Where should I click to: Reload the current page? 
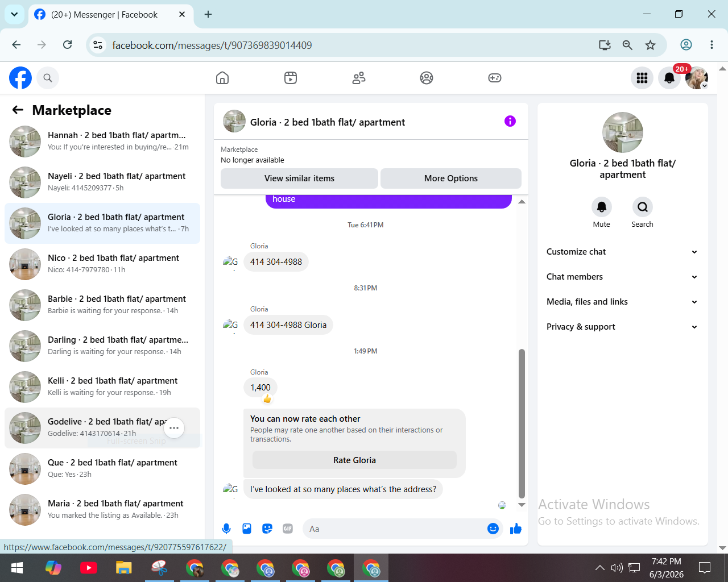(x=67, y=45)
